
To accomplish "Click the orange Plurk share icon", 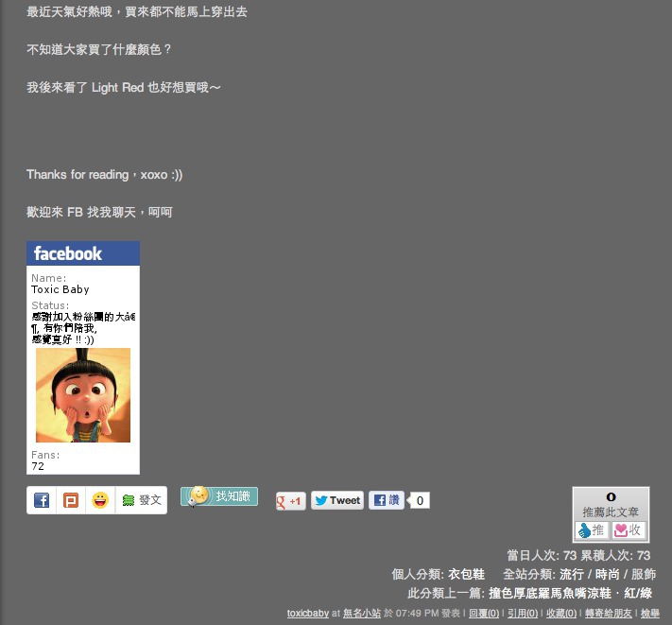I will pos(71,500).
